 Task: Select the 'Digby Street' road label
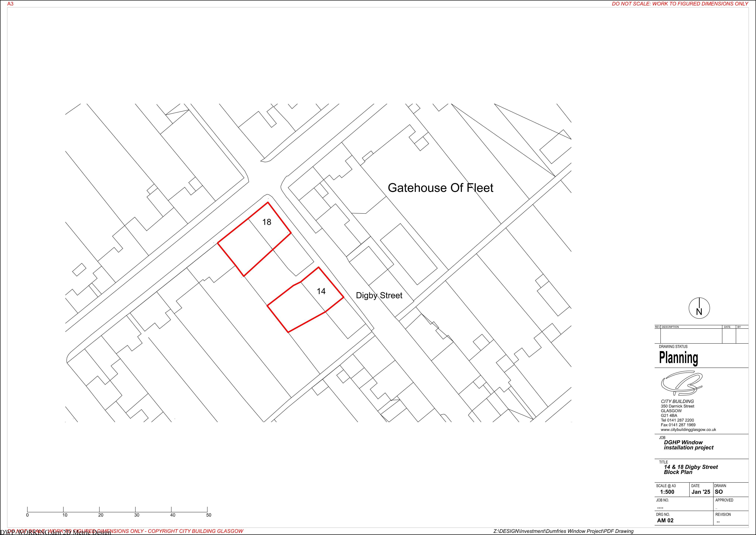point(379,295)
